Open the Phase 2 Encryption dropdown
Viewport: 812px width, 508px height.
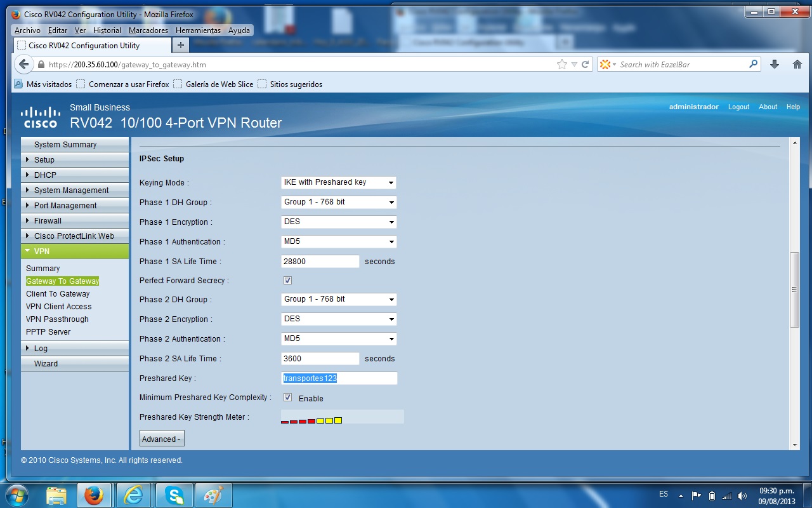point(339,319)
